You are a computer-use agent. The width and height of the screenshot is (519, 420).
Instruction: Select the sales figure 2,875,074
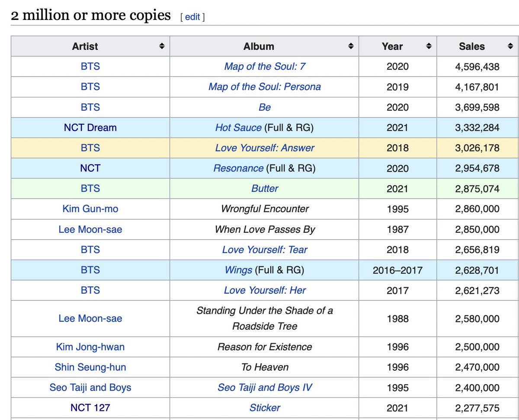tap(477, 189)
